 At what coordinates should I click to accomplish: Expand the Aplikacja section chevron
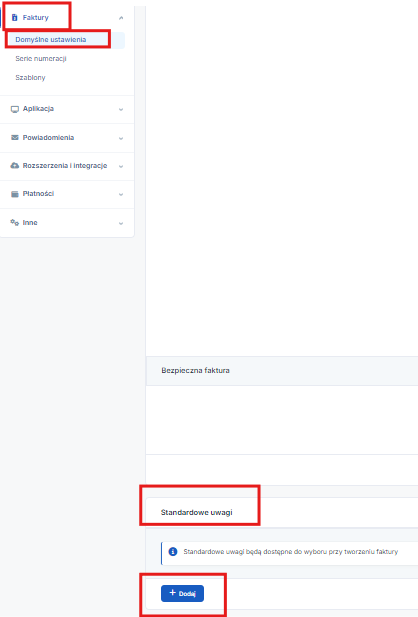(x=121, y=109)
